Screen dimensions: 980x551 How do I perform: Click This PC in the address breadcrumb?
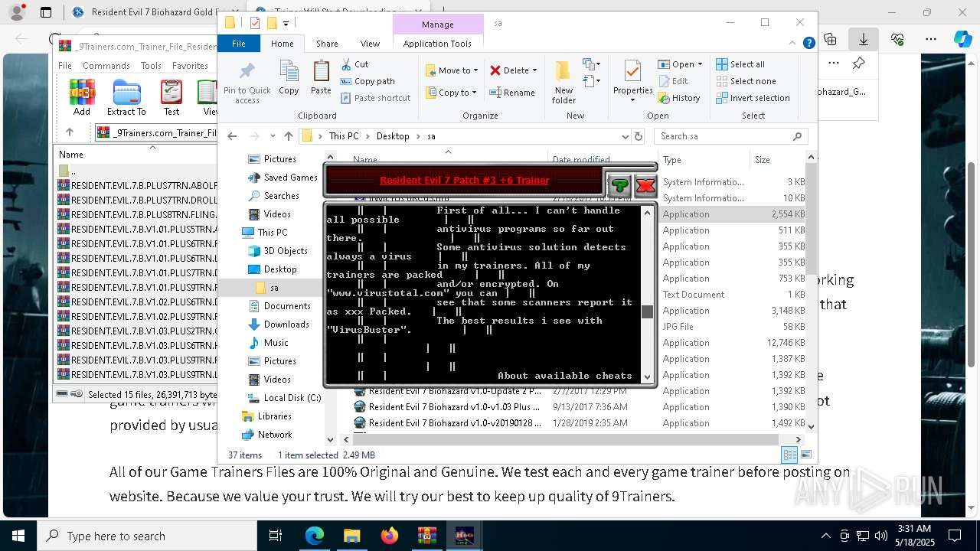[343, 136]
